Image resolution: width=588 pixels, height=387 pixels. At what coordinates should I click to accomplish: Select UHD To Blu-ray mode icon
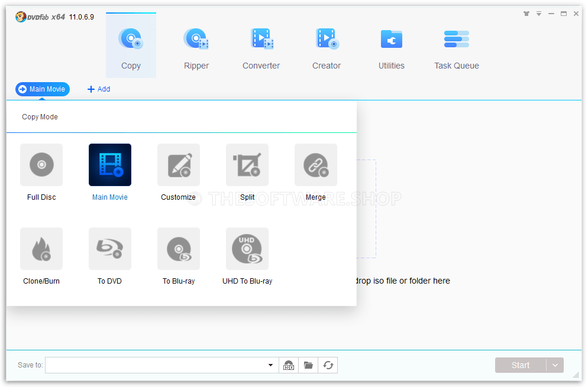point(247,249)
